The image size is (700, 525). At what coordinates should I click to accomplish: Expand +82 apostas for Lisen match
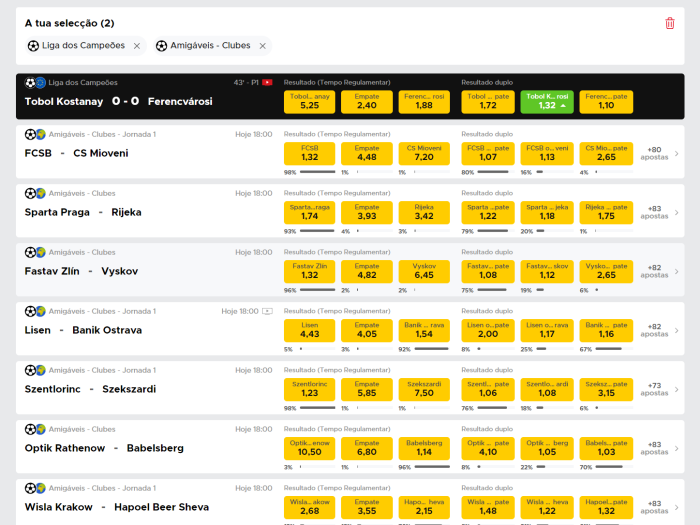(659, 330)
